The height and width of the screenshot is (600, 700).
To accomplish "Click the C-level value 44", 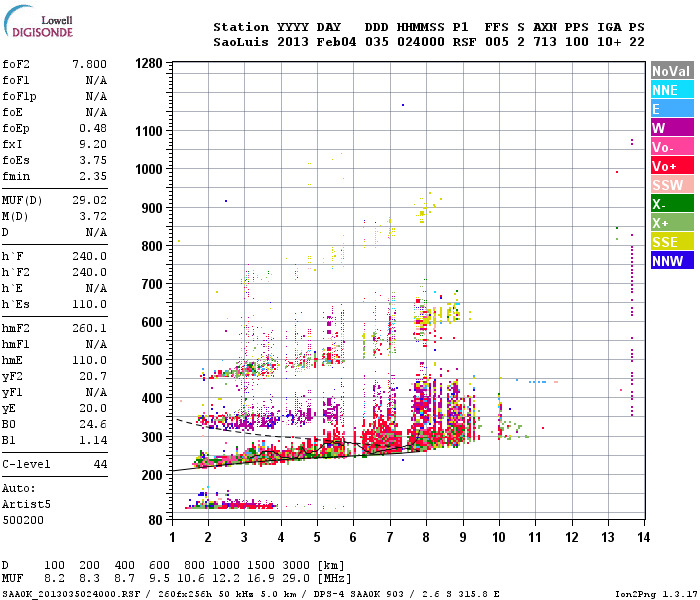I will (x=100, y=464).
